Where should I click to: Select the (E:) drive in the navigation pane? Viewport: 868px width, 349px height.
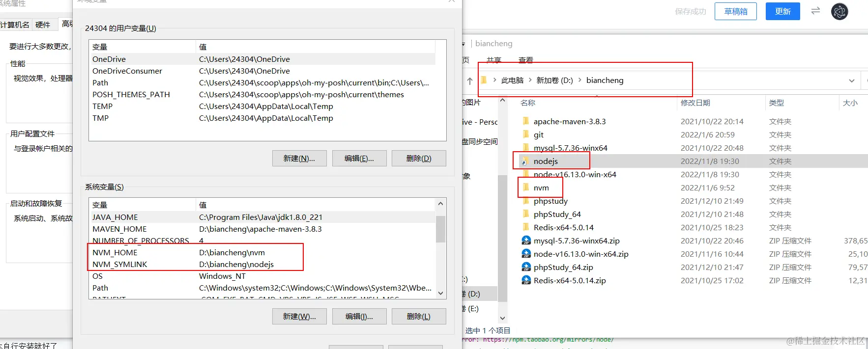coord(479,308)
